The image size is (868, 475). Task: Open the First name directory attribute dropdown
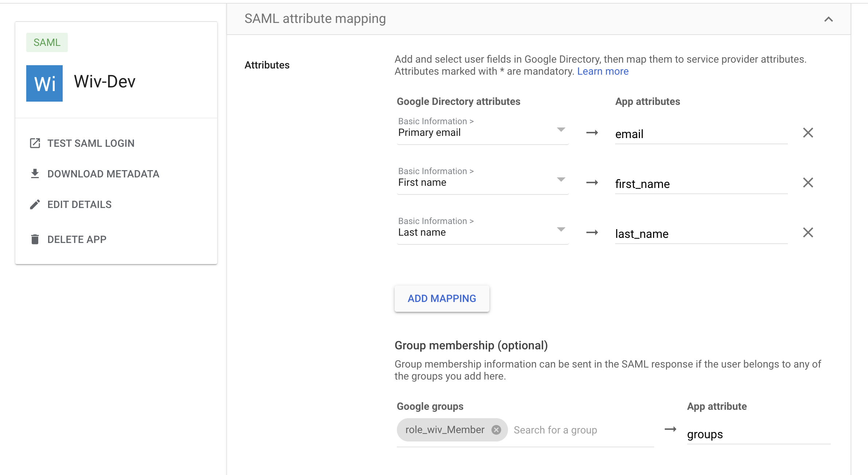[x=561, y=180]
